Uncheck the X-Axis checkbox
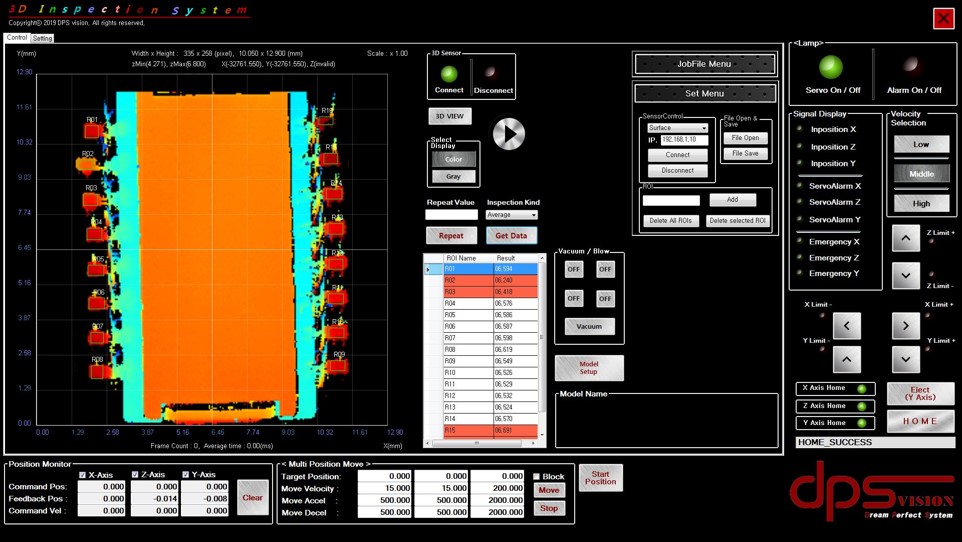Viewport: 962px width, 542px height. coord(83,475)
